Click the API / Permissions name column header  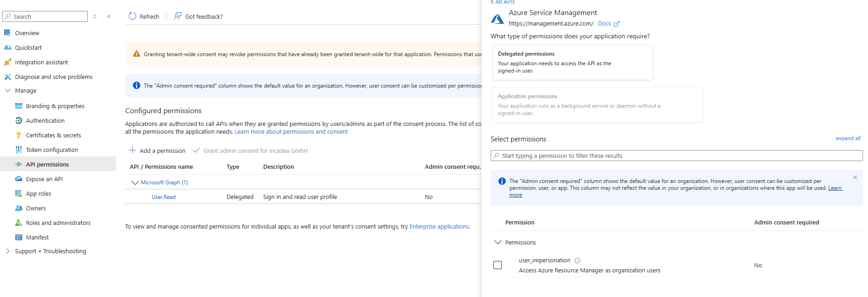[161, 167]
